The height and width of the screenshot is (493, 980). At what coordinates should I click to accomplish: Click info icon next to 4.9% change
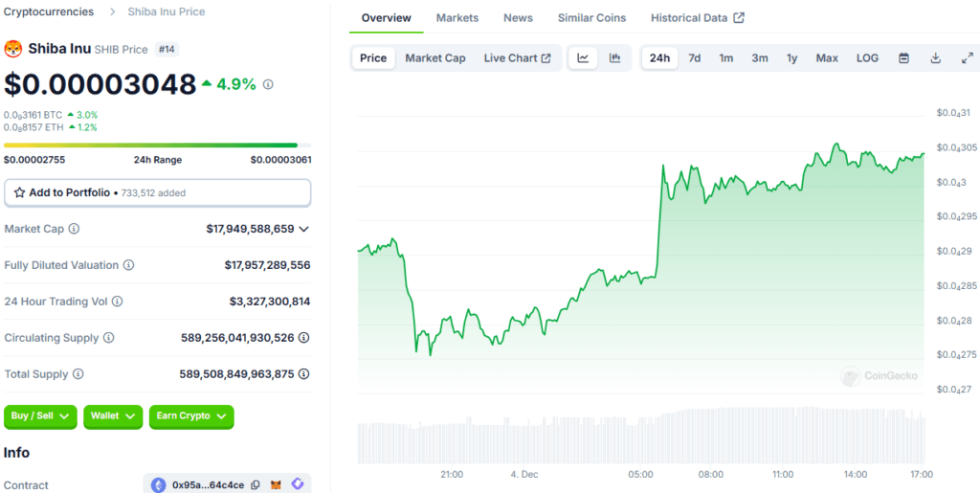(x=268, y=84)
